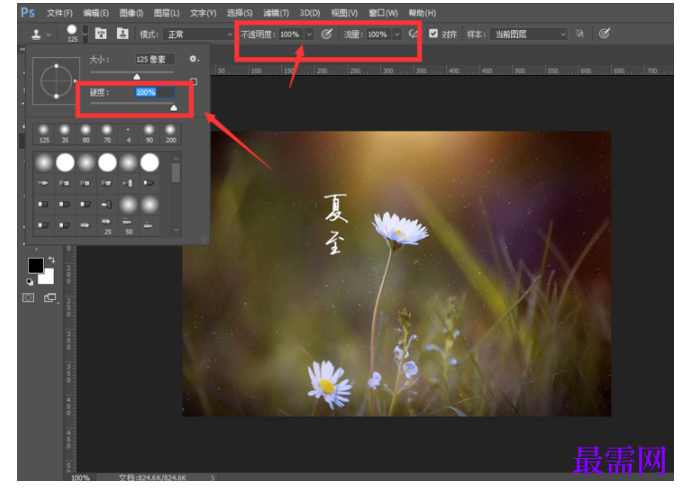The image size is (685, 492).
Task: Open the 不透明度 opacity dropdown arrow
Action: tap(309, 34)
